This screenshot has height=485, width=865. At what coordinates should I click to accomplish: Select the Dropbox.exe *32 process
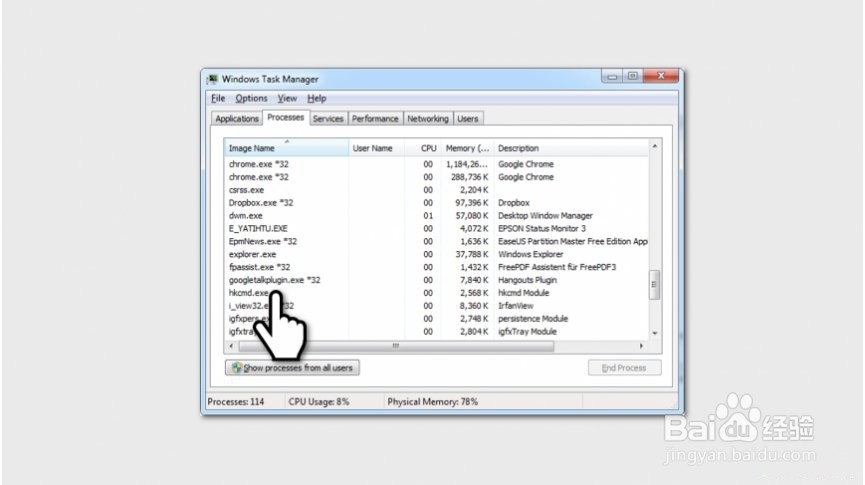[x=436, y=202]
